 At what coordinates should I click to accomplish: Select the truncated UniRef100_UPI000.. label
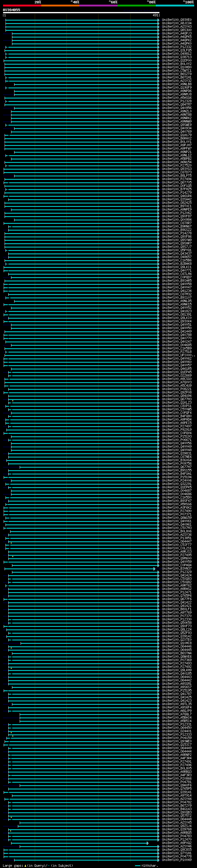(178, 355)
